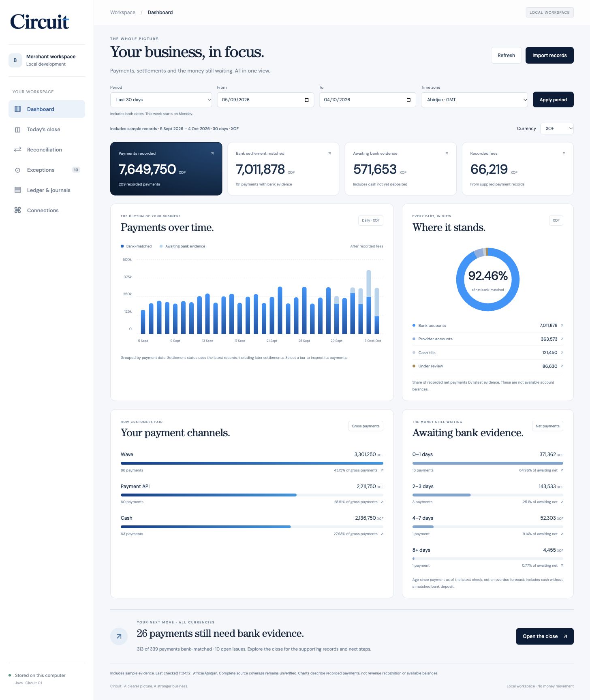Click the Exceptions sidebar icon

point(17,170)
